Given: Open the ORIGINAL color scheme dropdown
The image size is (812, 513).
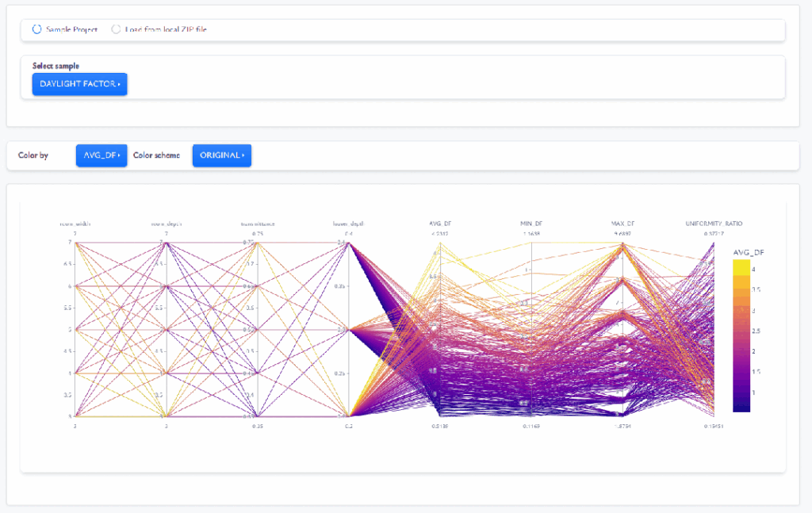Looking at the screenshot, I should [x=221, y=155].
